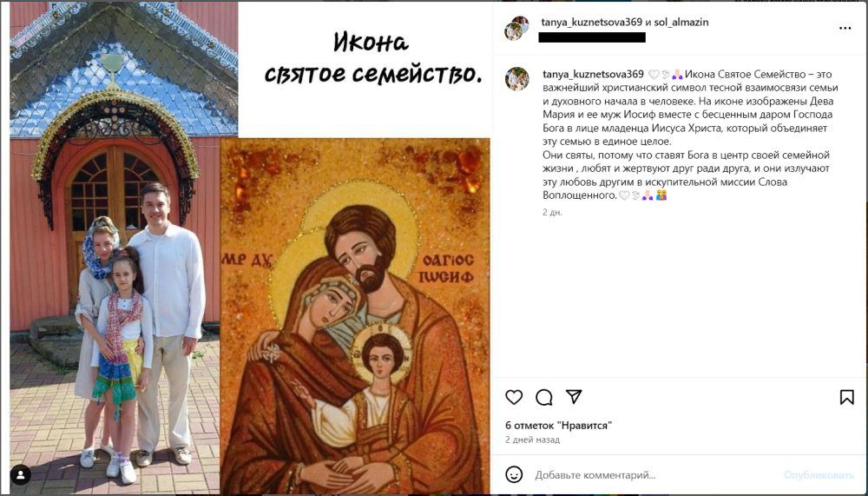Open tanya_kuznetsova369 profile link in the header
The width and height of the screenshot is (868, 496).
point(592,23)
